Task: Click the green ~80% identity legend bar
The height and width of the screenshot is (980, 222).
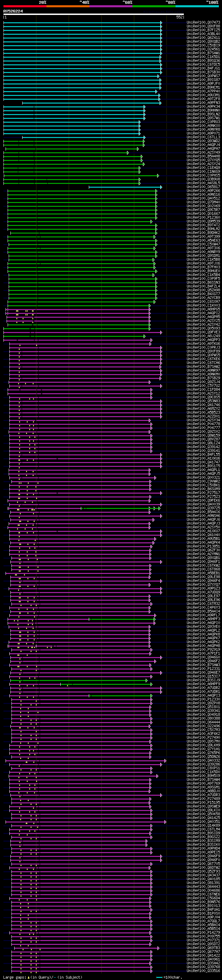Action: (154, 6)
